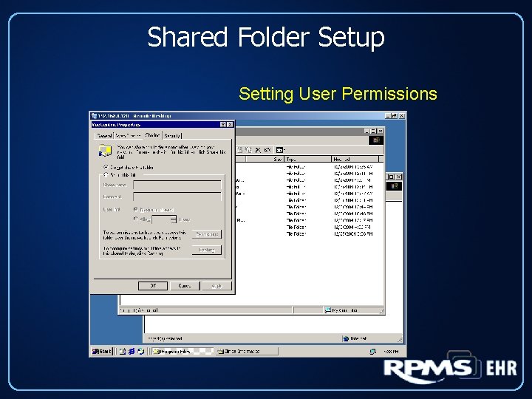The height and width of the screenshot is (399, 532).
Task: Click the Comment input field
Action: [177, 197]
